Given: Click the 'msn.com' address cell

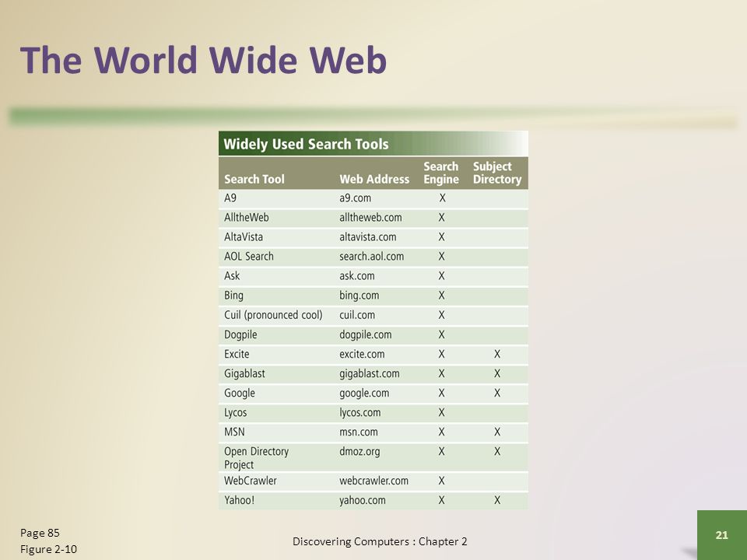Looking at the screenshot, I should [x=358, y=432].
